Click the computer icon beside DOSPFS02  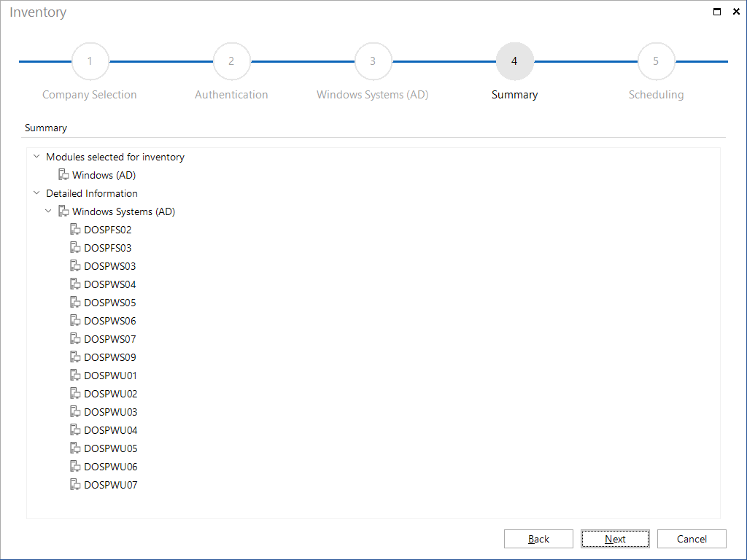click(75, 230)
